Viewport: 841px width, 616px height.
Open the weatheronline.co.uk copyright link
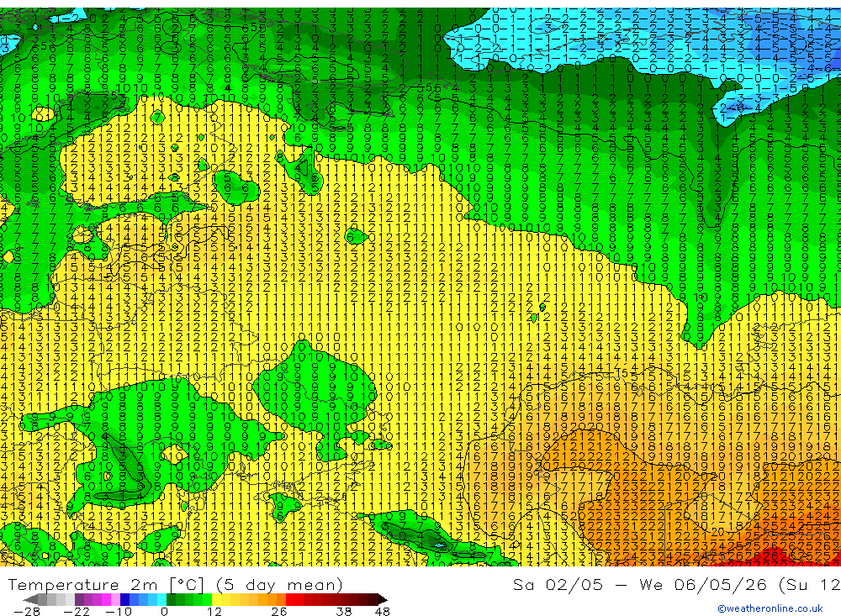click(x=770, y=608)
